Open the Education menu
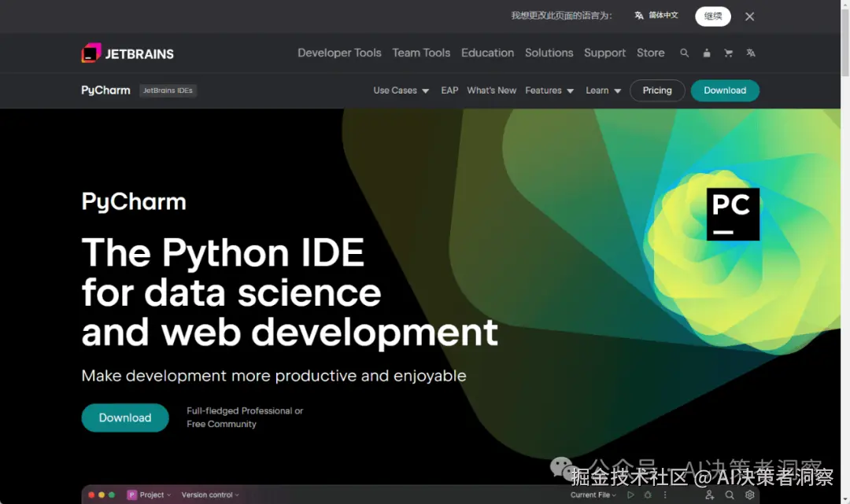The image size is (850, 504). (x=487, y=53)
